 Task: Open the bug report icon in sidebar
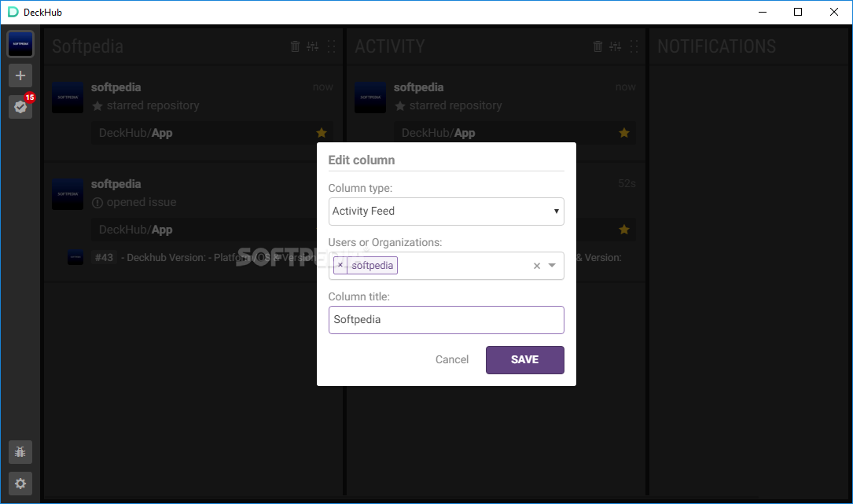tap(20, 452)
